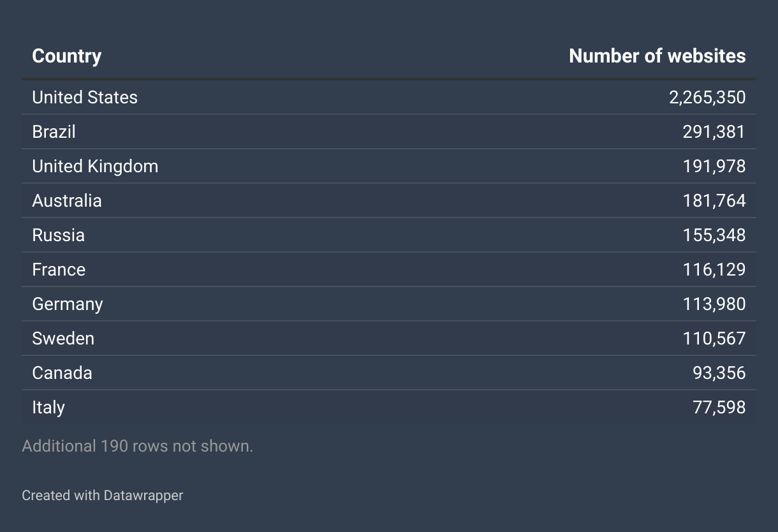Screen dimensions: 778x532
Task: Select the Australia country cell
Action: (67, 201)
